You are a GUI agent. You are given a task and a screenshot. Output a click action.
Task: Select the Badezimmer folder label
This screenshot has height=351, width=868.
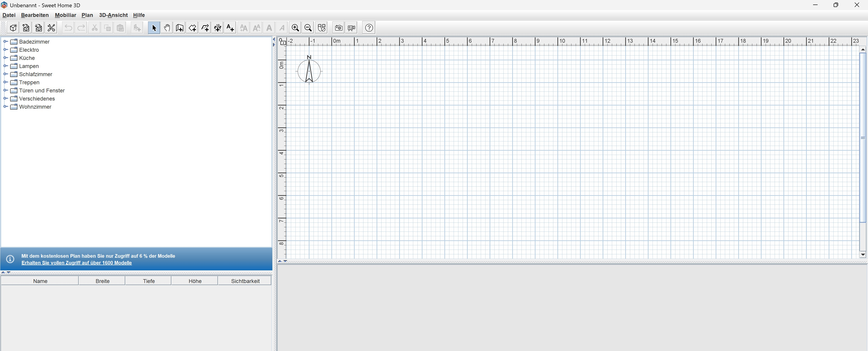point(34,42)
